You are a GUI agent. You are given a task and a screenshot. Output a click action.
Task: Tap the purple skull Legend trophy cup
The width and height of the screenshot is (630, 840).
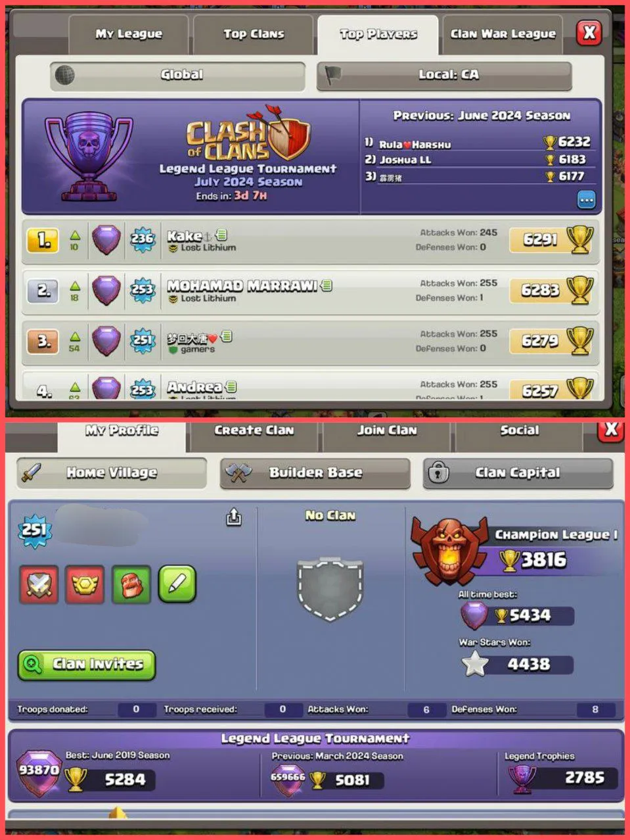point(88,156)
